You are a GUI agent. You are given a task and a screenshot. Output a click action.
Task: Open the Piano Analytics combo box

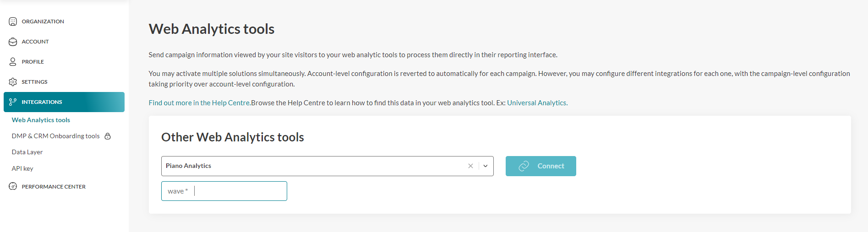click(311, 166)
